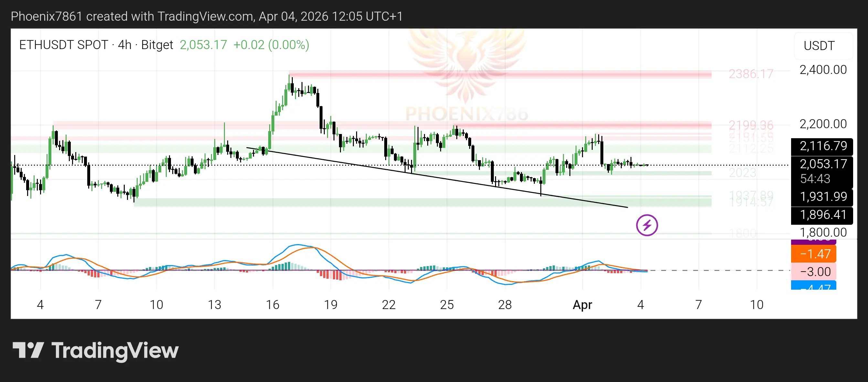Click the Phoenix watermark logo on chart
This screenshot has width=868, height=382.
[466, 67]
